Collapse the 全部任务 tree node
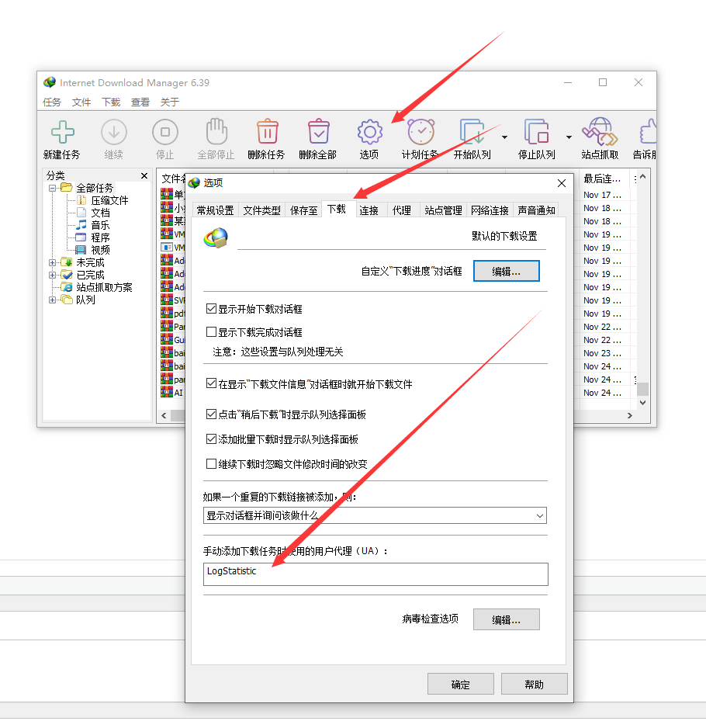706x728 pixels. click(x=53, y=188)
